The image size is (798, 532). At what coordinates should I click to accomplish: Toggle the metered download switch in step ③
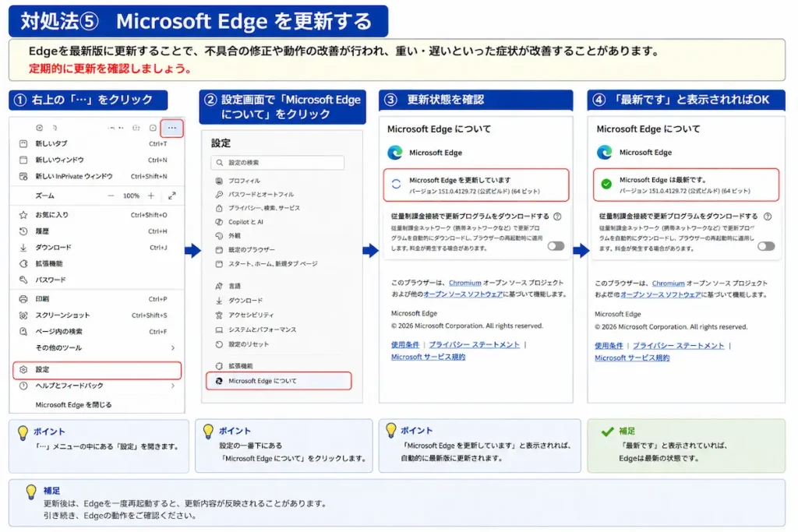pyautogui.click(x=556, y=246)
